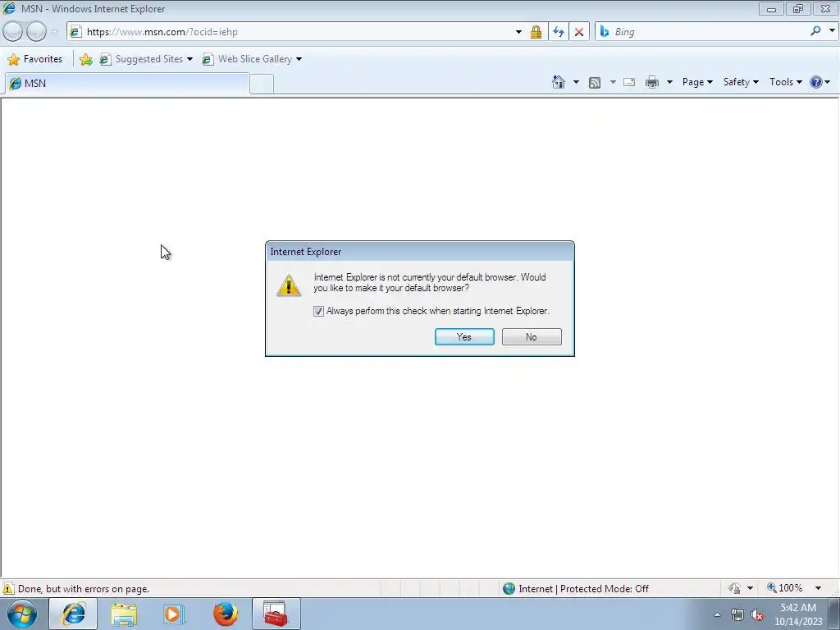The image size is (840, 630).
Task: Click the 100% zoom level button
Action: 784,588
